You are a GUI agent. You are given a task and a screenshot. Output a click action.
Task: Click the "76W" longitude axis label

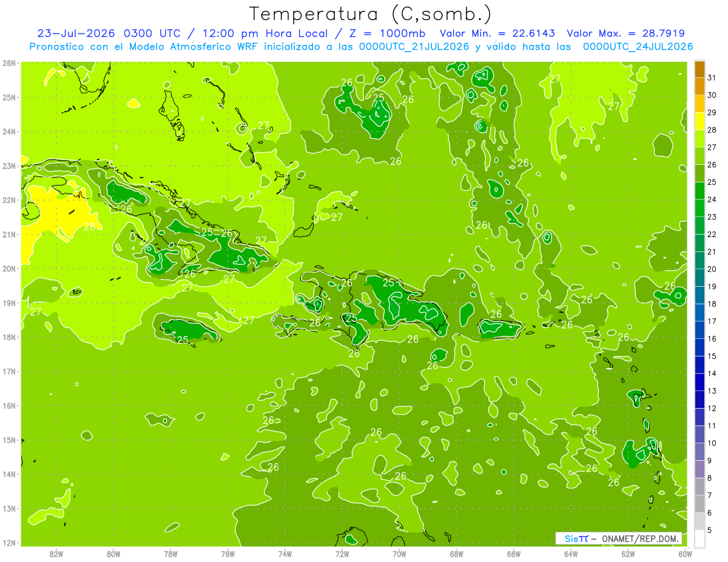pyautogui.click(x=227, y=554)
